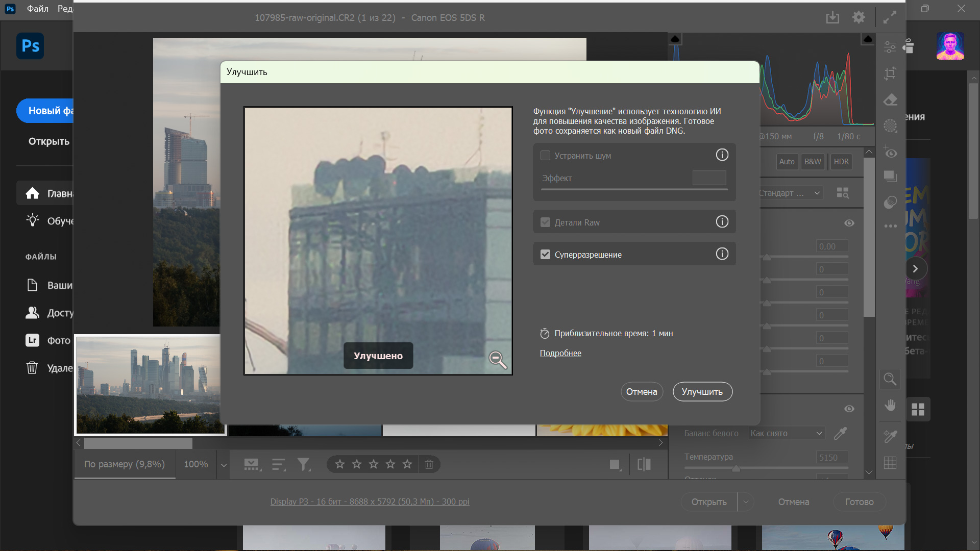The width and height of the screenshot is (980, 551).
Task: Pick white balance eyedropper tool
Action: (x=840, y=433)
